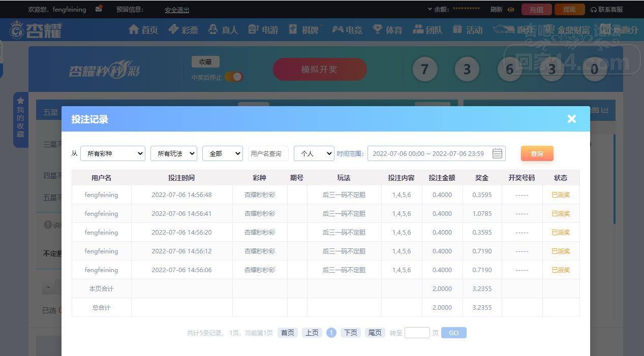Expand the 所有玩法 dropdown
644x356 pixels.
pos(173,153)
